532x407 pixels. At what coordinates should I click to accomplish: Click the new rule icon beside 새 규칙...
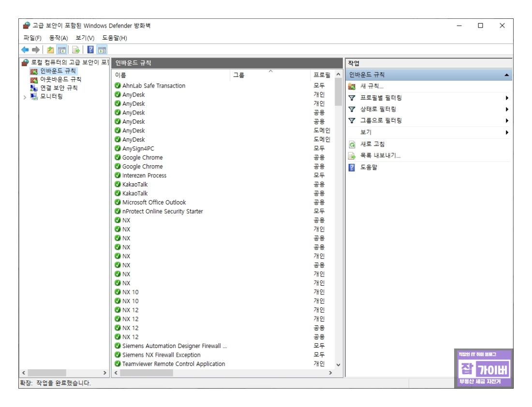tap(352, 87)
